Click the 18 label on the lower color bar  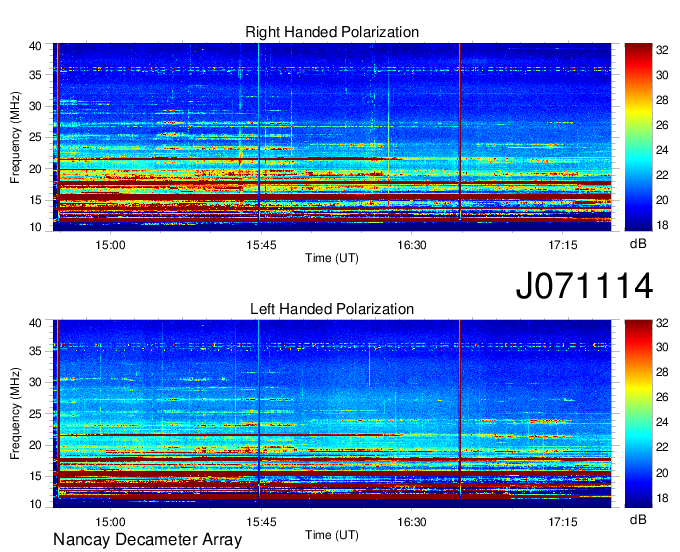point(662,498)
